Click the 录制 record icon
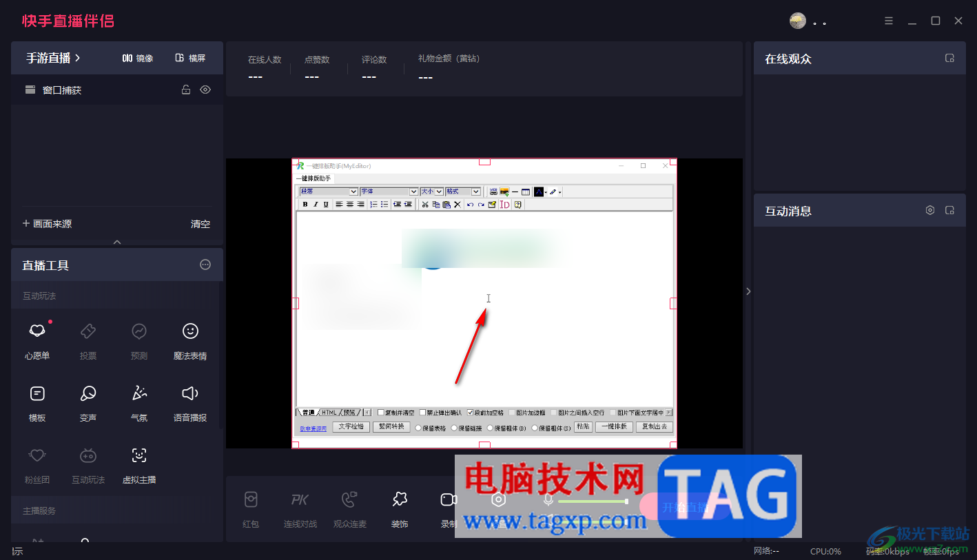The height and width of the screenshot is (560, 977). click(x=449, y=499)
